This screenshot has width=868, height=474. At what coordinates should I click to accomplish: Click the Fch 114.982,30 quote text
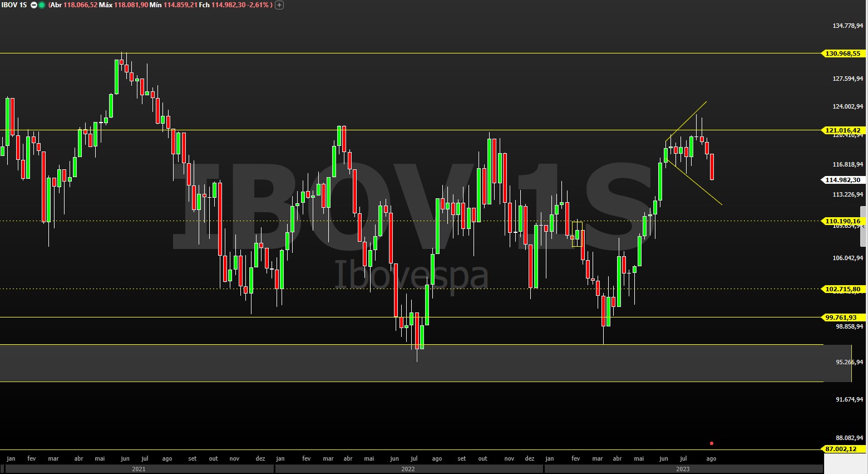coord(223,5)
